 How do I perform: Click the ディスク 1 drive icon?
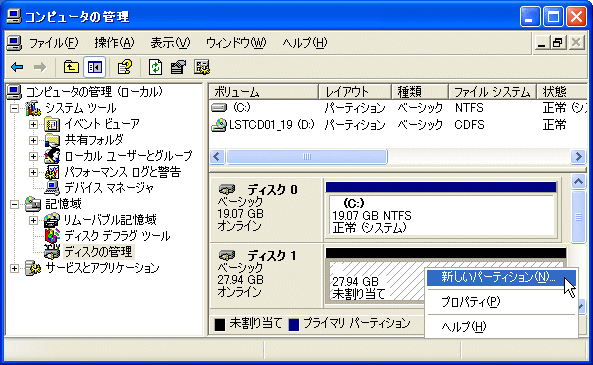(x=227, y=255)
